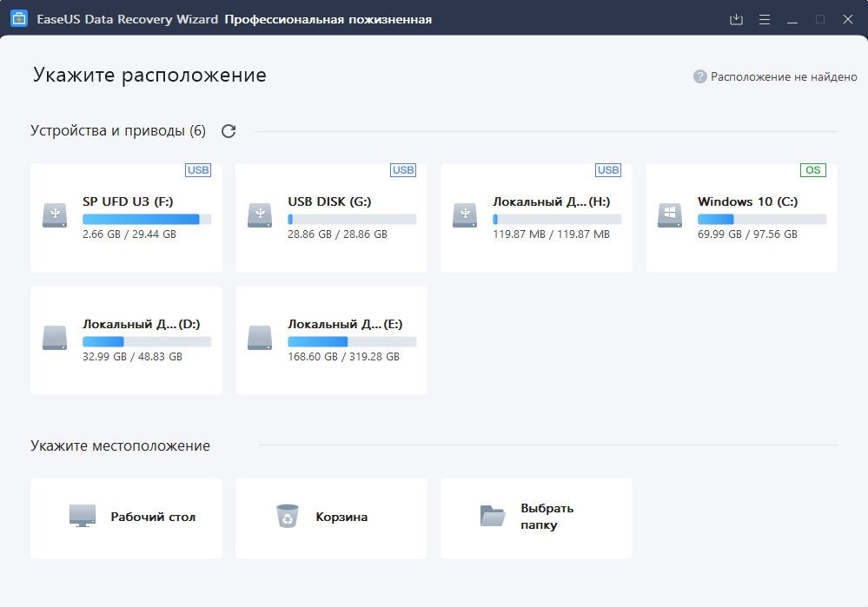Click the EaseUS app logo icon
Viewport: 868px width, 607px height.
(x=19, y=19)
